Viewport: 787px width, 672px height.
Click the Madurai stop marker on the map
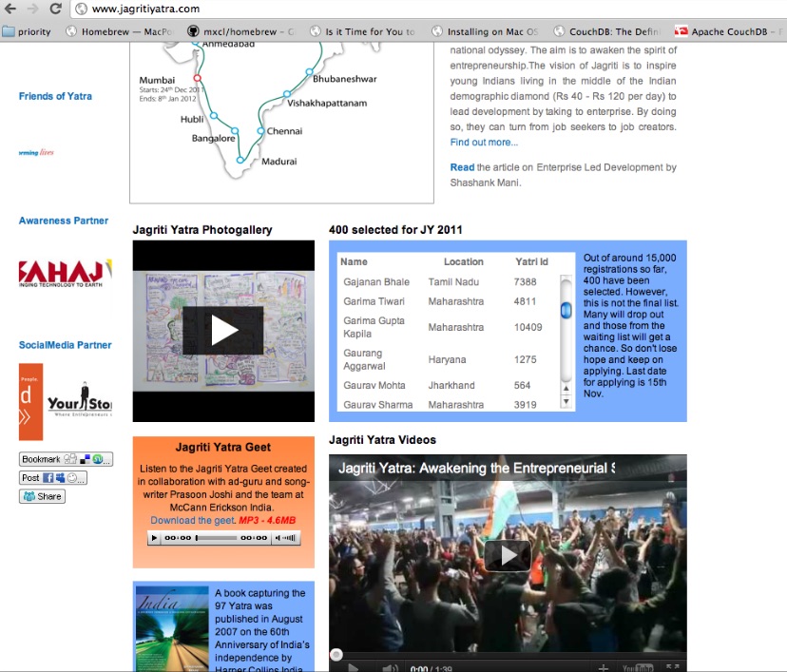(240, 160)
